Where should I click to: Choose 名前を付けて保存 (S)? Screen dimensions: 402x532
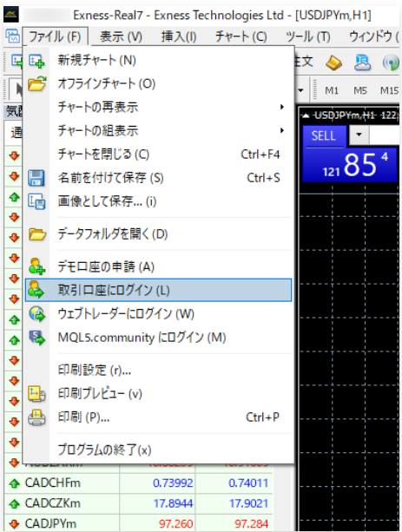click(158, 178)
